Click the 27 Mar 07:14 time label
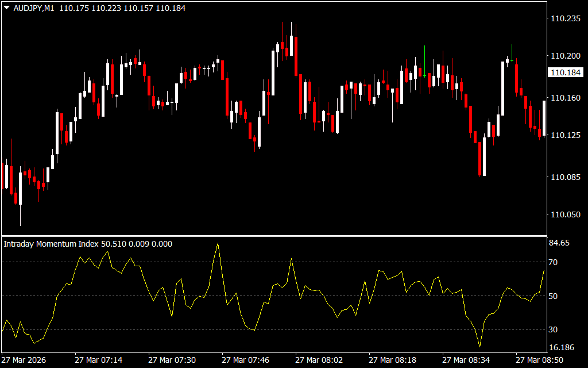 point(98,360)
